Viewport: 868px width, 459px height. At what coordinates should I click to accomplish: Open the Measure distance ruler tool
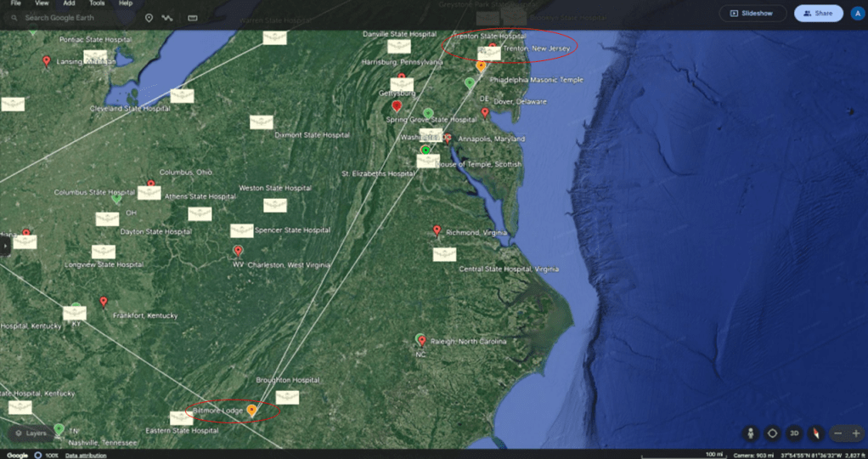[x=193, y=17]
